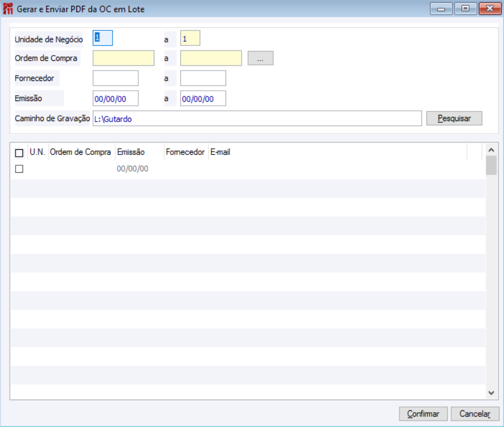
Task: Maximize the Gerar e Enviar PDF window
Action: [x=466, y=9]
